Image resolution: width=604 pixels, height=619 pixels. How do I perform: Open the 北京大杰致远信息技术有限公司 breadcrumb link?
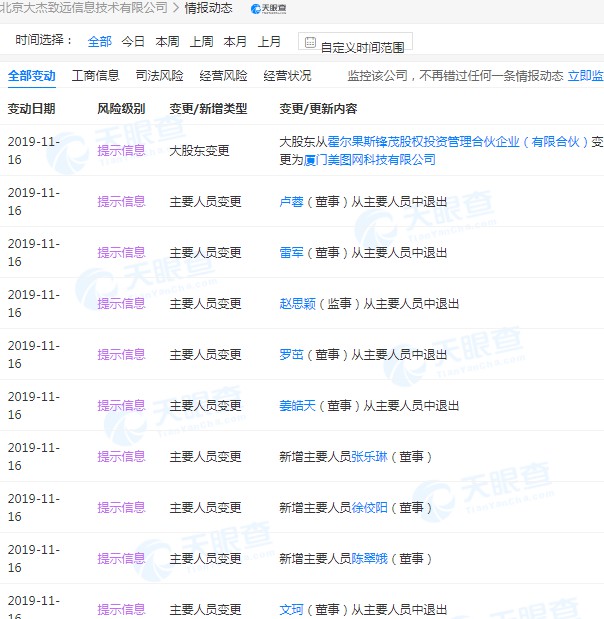click(x=84, y=8)
